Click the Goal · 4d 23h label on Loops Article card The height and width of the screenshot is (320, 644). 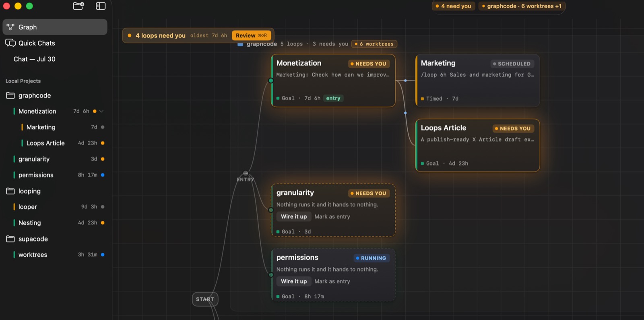pyautogui.click(x=444, y=163)
